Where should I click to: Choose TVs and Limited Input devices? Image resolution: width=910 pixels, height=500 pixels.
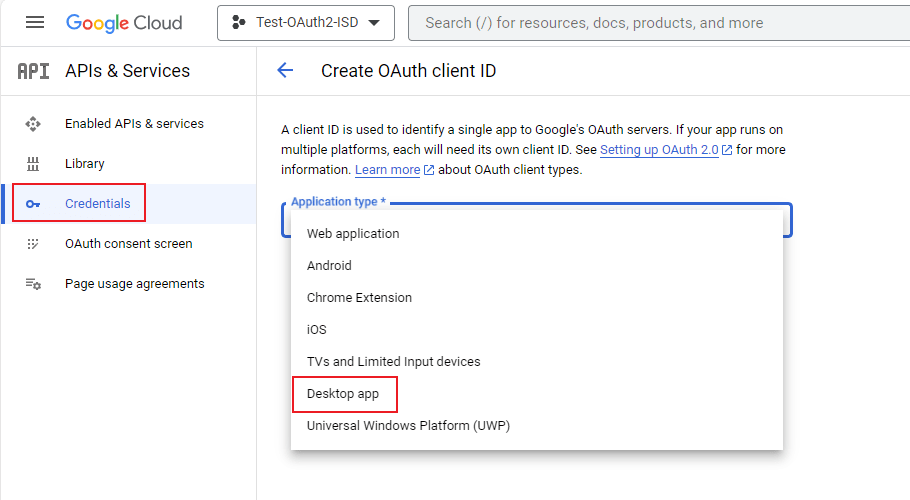[393, 362]
